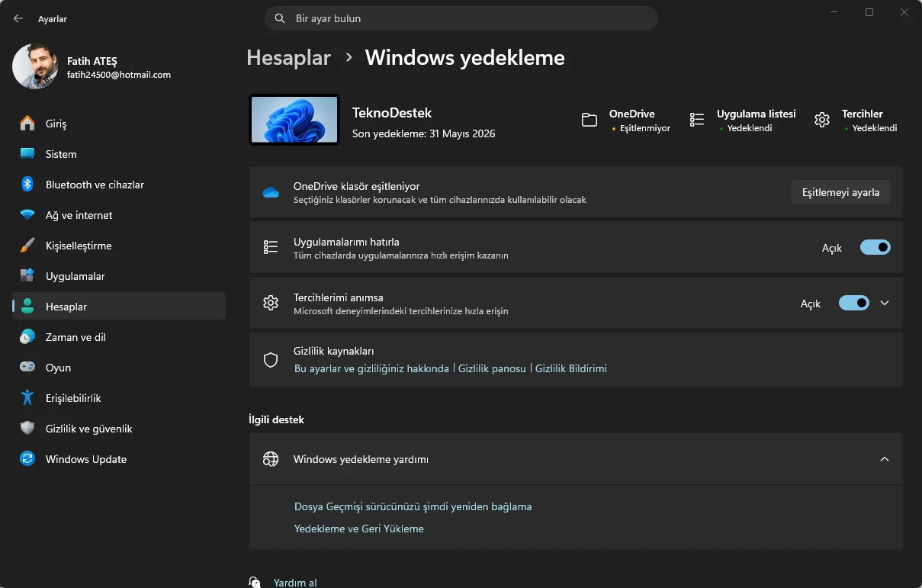Click the OneDrive Eşitlenmiyor status
922x588 pixels.
pos(641,128)
